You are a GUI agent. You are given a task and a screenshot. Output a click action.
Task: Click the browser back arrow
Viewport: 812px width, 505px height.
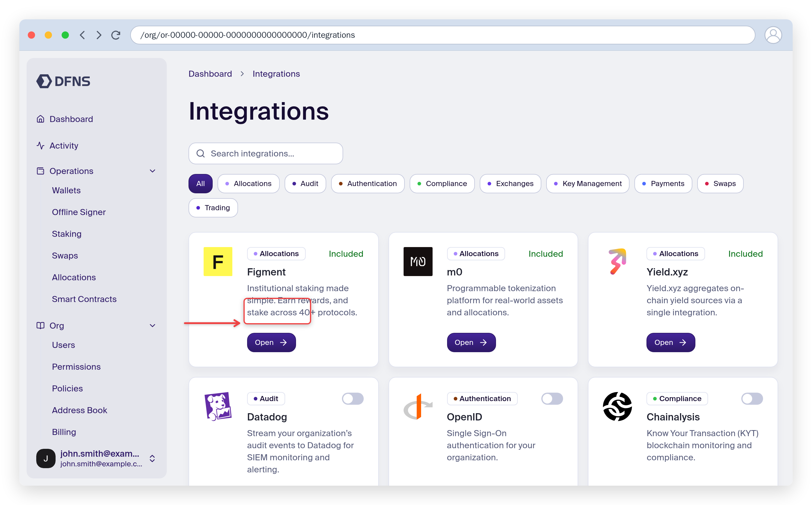(82, 35)
